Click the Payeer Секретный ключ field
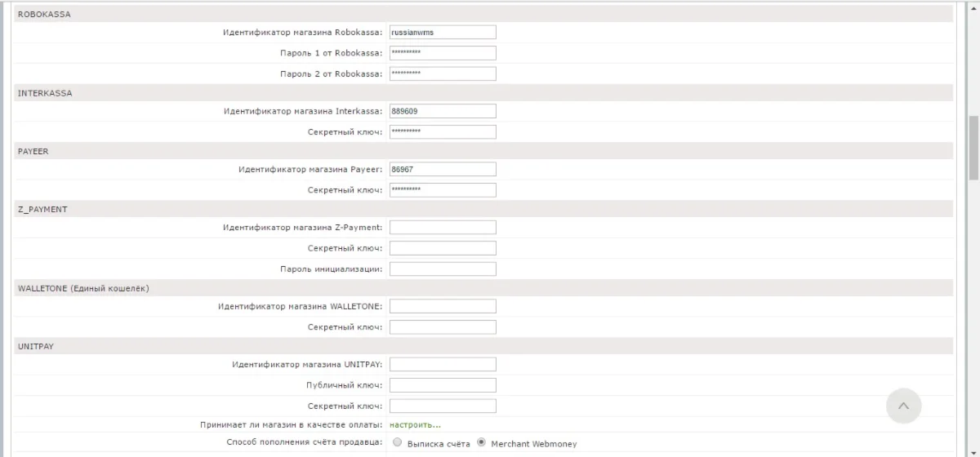 click(443, 189)
